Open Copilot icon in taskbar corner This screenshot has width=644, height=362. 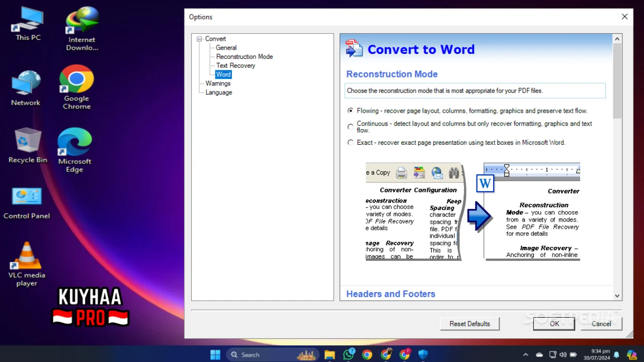click(x=631, y=354)
